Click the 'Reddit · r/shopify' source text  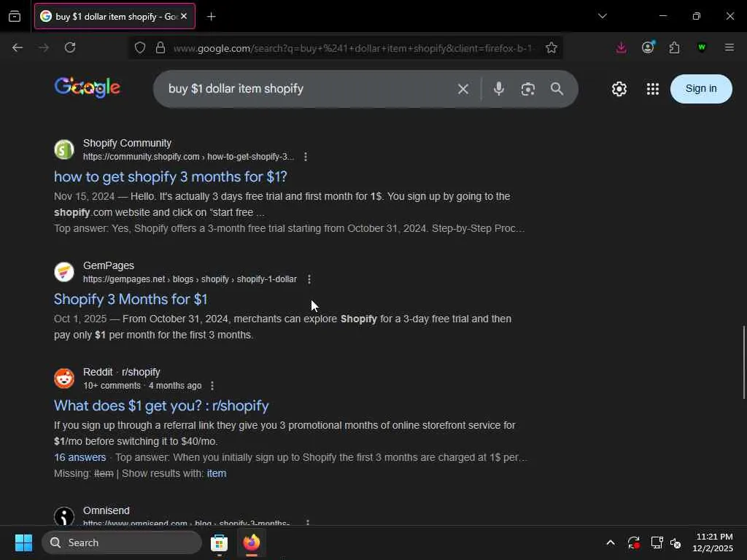pos(122,373)
